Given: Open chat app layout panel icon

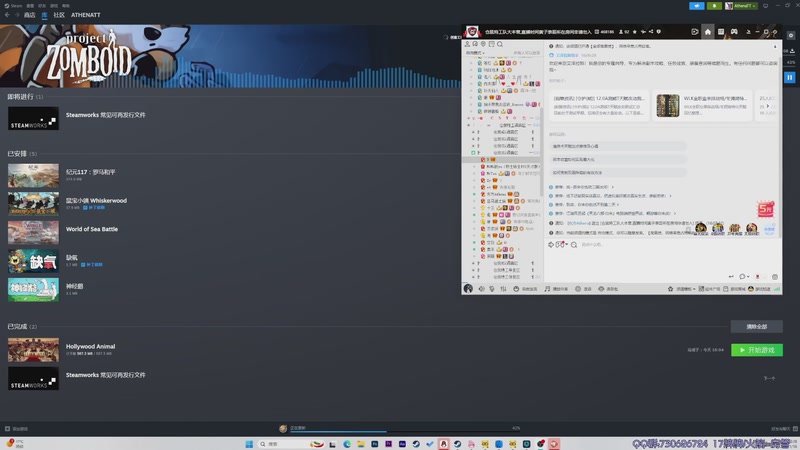Looking at the screenshot, I should [721, 32].
